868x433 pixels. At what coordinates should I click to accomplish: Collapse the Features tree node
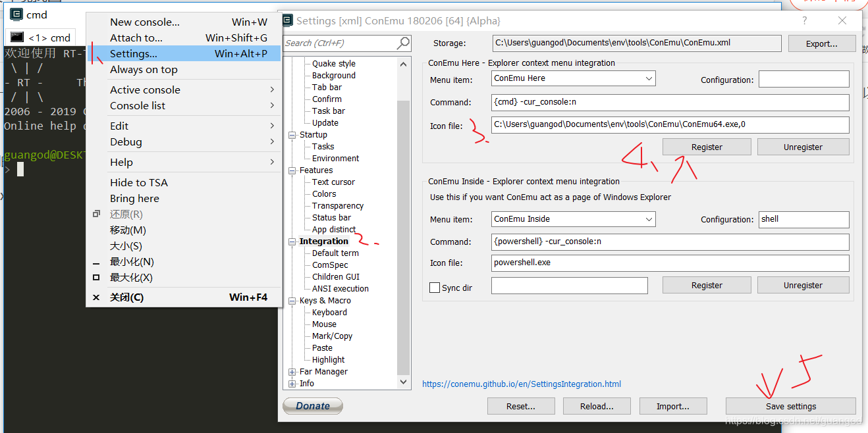coord(292,170)
